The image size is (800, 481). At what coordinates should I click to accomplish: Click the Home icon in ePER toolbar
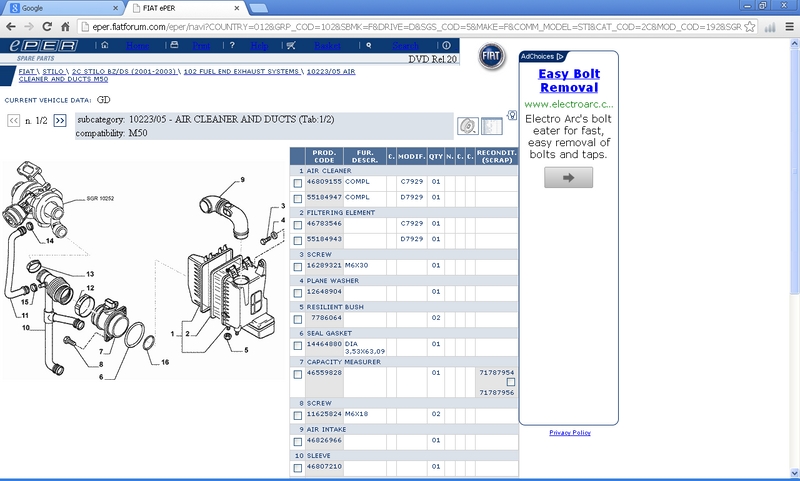pos(105,46)
